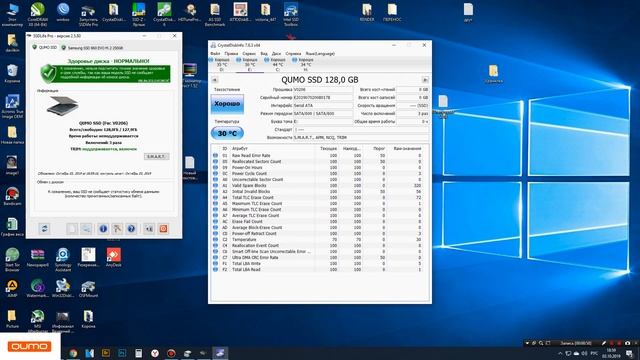The height and width of the screenshot is (360, 640).
Task: Click the orange icon in SSDLife toolbar
Action: (163, 229)
